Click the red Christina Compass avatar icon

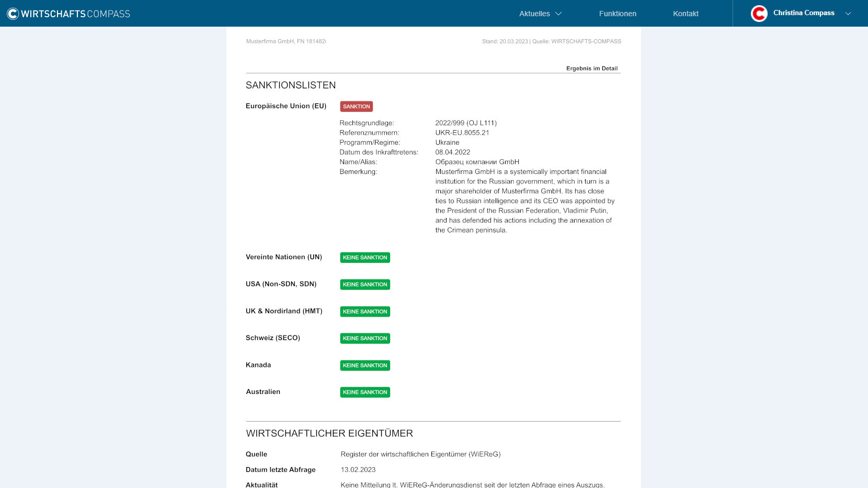pos(759,14)
